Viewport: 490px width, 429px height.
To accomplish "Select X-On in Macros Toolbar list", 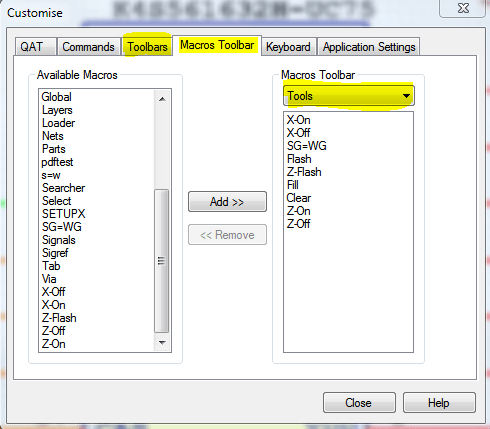I will [x=298, y=120].
